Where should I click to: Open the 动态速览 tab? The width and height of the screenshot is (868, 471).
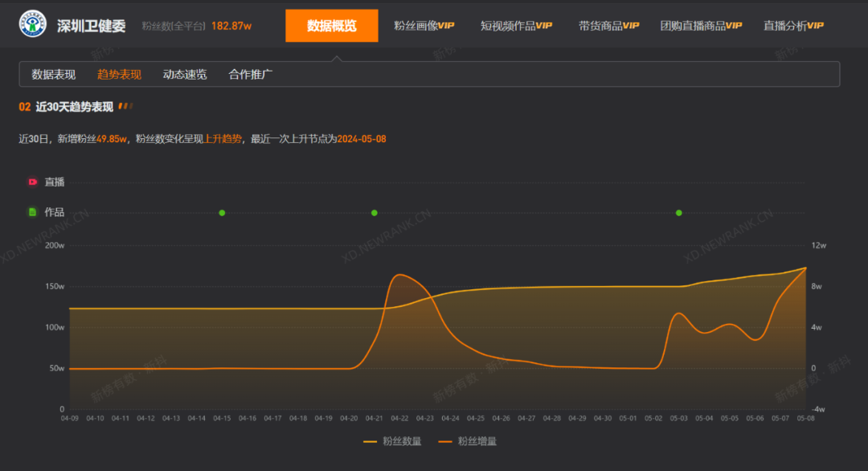coord(186,74)
